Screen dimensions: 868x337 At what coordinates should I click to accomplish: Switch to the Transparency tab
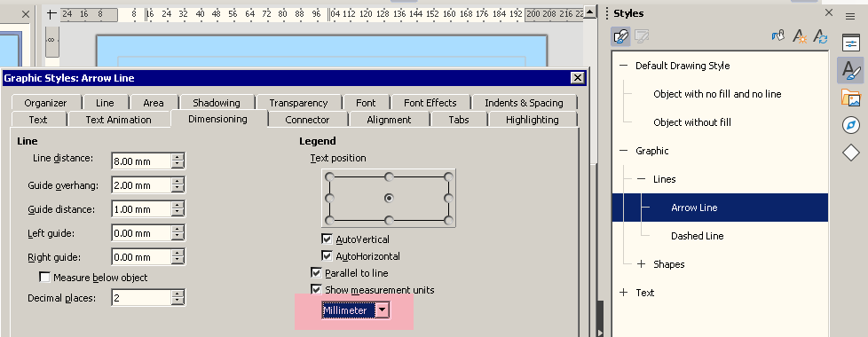(298, 102)
